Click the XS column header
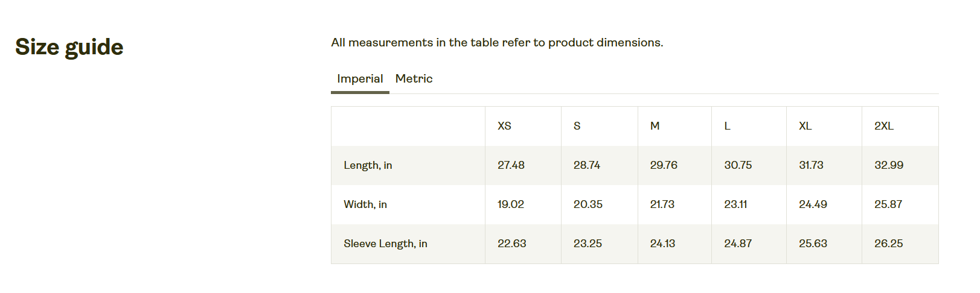Viewport: 980px width, 293px height. [504, 126]
